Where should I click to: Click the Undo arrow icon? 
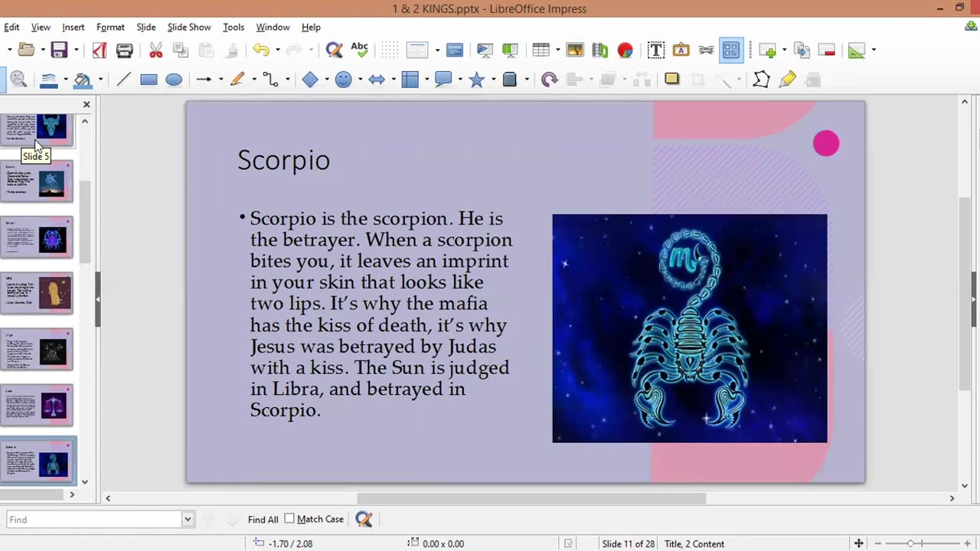(x=261, y=51)
